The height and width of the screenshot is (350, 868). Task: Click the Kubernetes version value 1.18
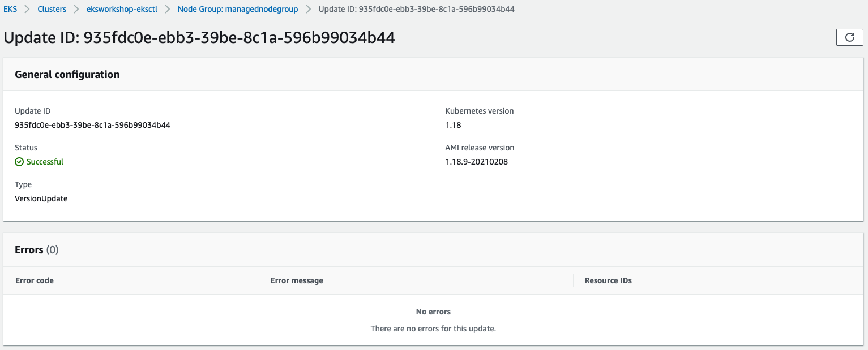tap(453, 125)
